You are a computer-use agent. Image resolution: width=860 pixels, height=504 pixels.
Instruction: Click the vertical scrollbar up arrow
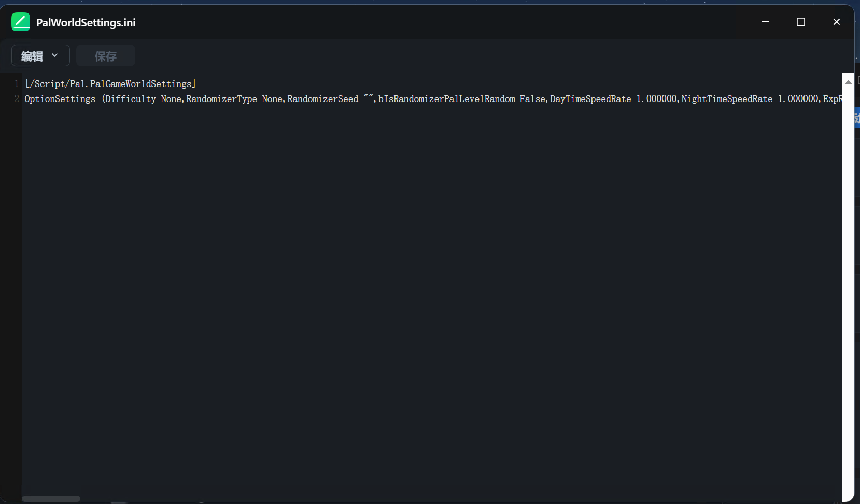click(848, 82)
